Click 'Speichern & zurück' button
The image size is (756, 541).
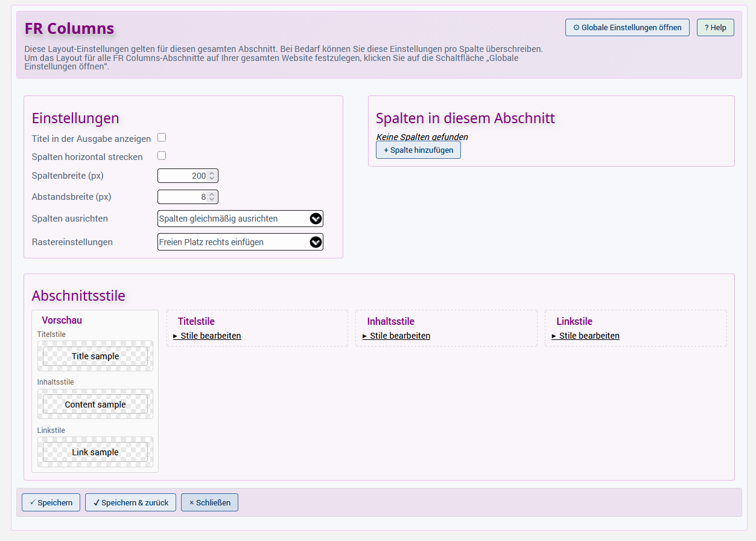(x=131, y=502)
